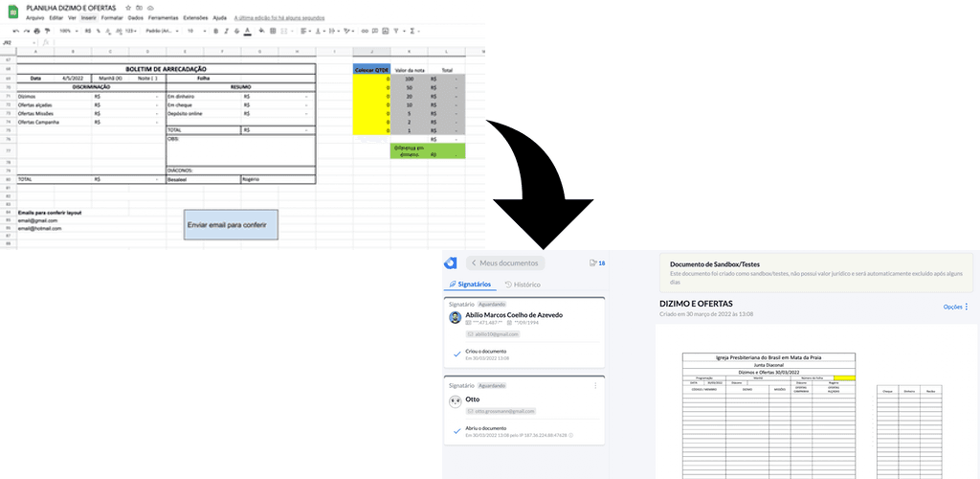Click info icon beside Otto's IP address
The height and width of the screenshot is (479, 980).
coord(571,435)
